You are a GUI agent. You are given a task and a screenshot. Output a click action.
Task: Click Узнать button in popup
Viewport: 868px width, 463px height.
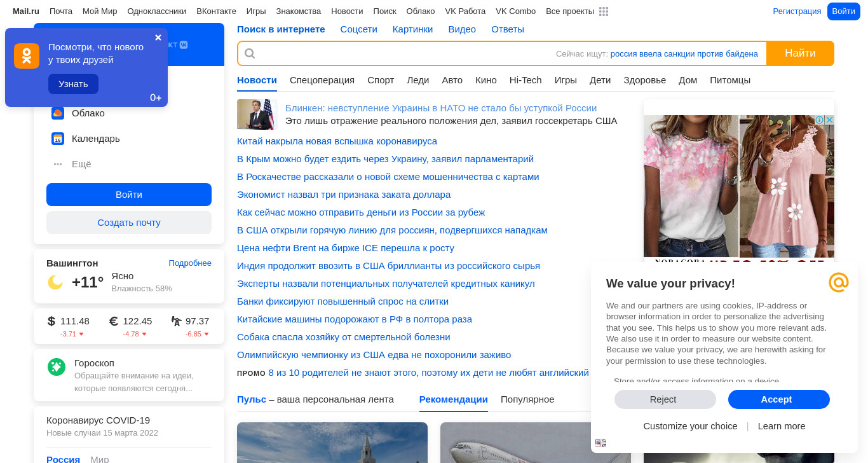click(x=73, y=84)
